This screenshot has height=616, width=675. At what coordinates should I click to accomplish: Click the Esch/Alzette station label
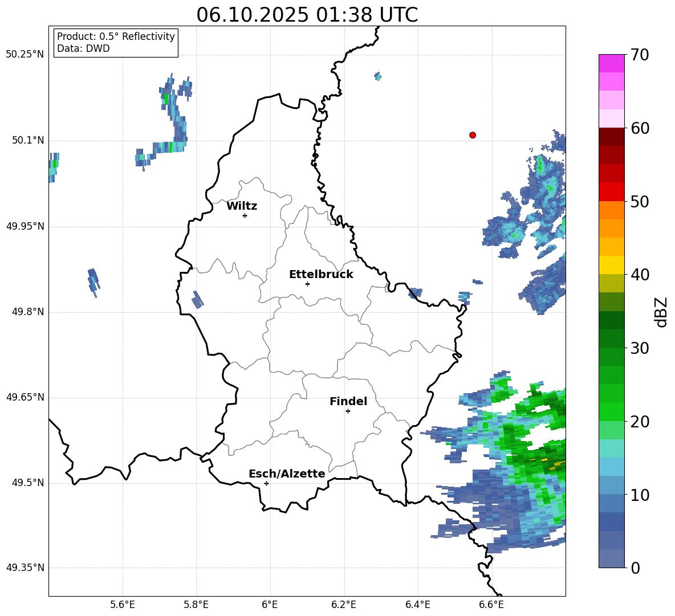[287, 474]
